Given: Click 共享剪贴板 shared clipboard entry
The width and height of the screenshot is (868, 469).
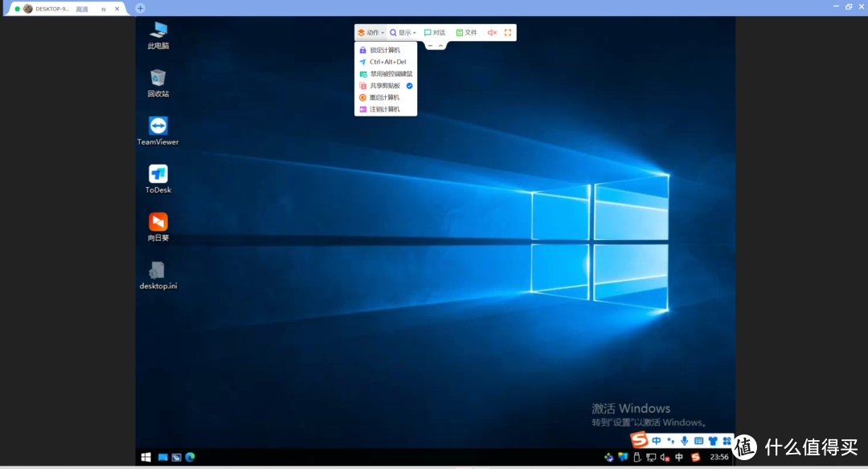Looking at the screenshot, I should click(x=385, y=86).
